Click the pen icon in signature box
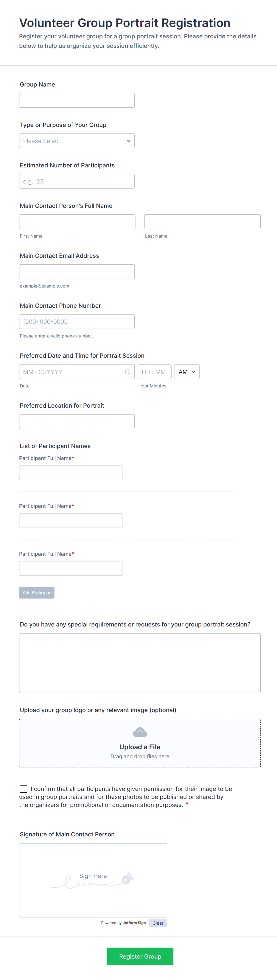The width and height of the screenshot is (277, 980). (127, 878)
